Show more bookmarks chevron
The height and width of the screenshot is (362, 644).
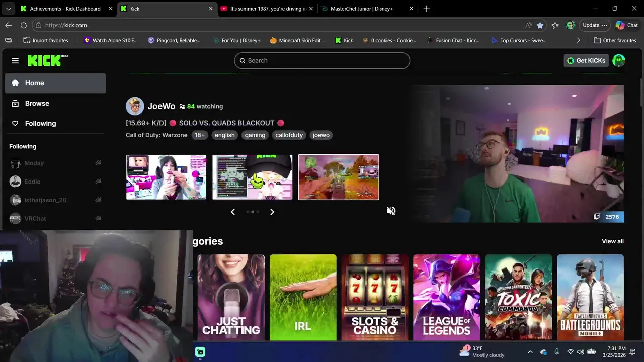[578, 40]
